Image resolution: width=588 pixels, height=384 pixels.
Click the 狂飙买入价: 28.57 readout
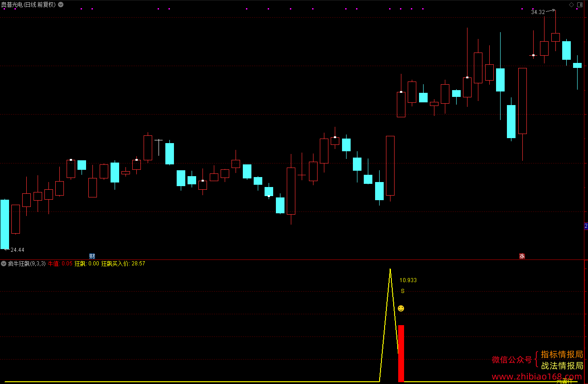click(123, 263)
